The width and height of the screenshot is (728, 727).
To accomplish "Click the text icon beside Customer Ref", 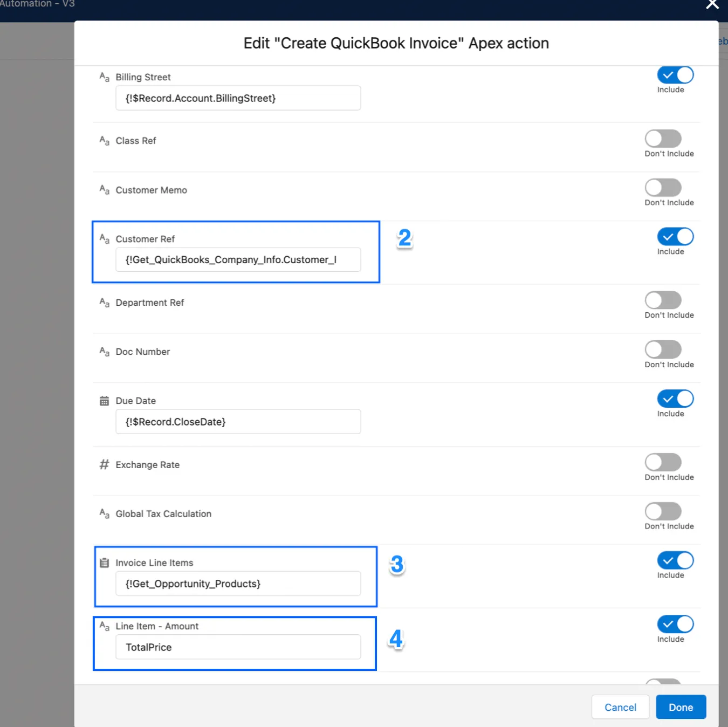I will [x=104, y=239].
